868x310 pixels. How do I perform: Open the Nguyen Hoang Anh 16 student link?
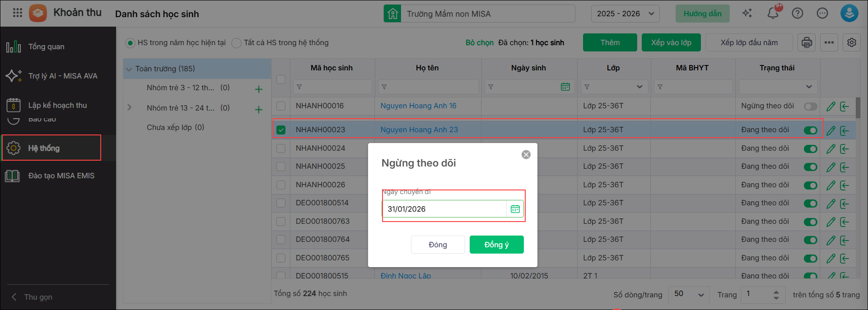tap(418, 106)
